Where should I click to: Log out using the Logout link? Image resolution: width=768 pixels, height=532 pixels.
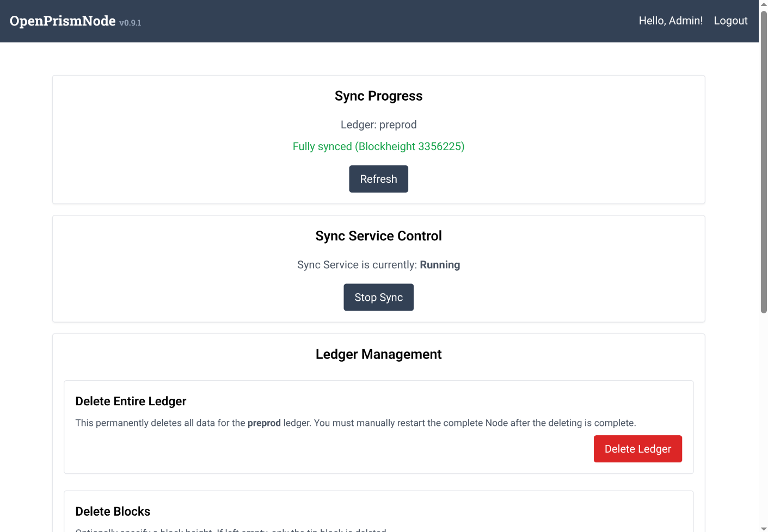point(730,21)
